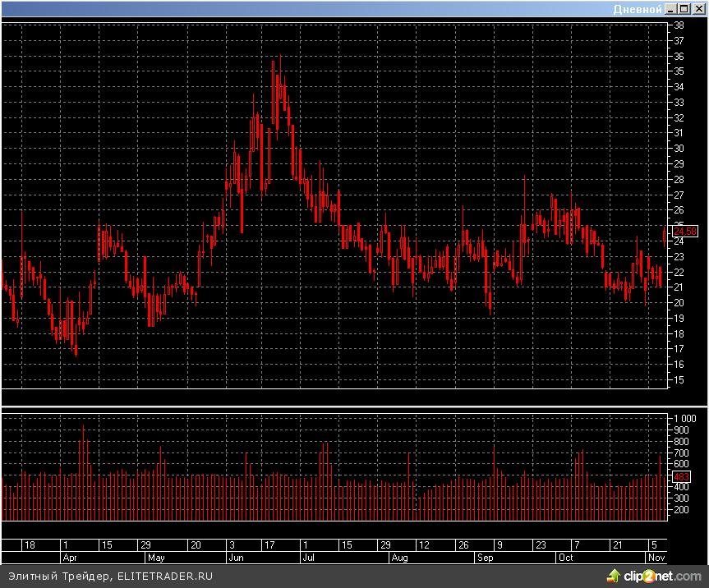Click the Дневной window title text
Screen dimensions: 709x588
point(638,8)
